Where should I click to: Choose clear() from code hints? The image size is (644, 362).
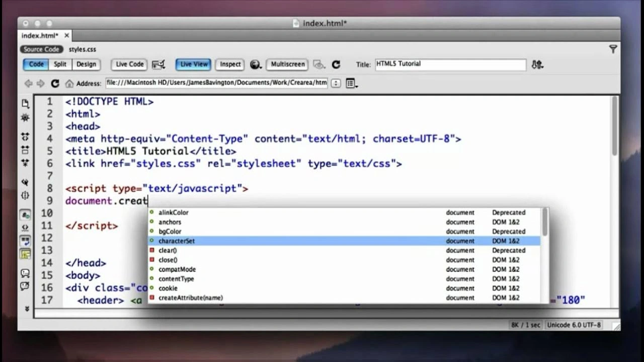click(344, 250)
